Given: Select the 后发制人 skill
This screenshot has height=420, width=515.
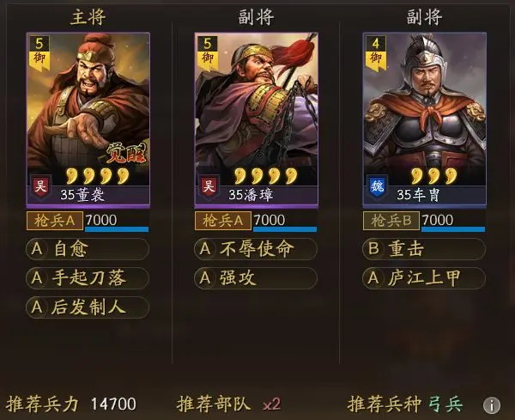Looking at the screenshot, I should pyautogui.click(x=88, y=307).
